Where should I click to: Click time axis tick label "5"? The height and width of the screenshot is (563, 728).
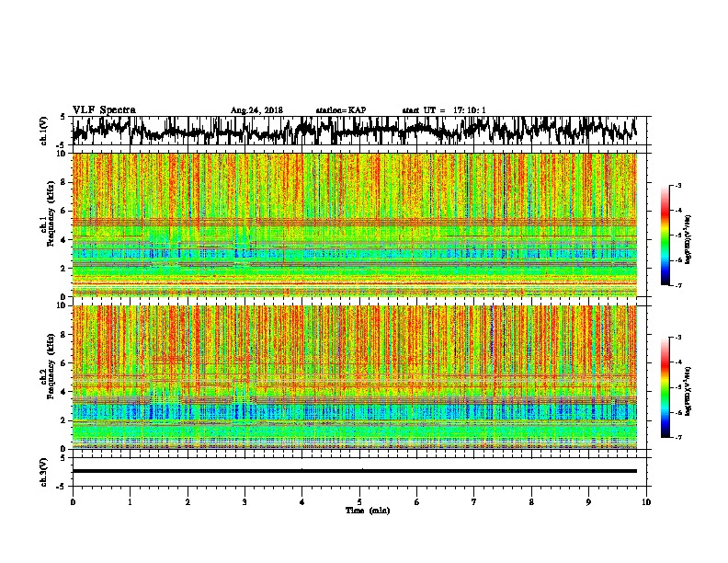click(359, 502)
